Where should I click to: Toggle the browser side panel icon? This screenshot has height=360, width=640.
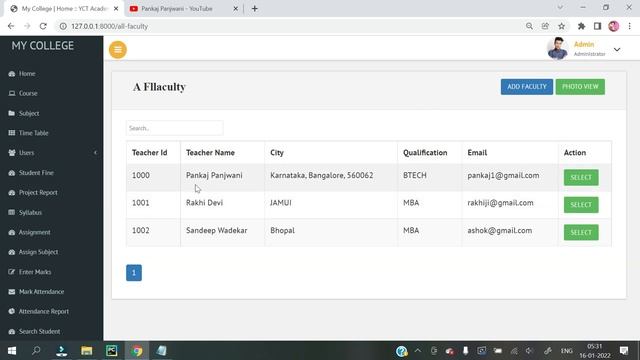click(597, 26)
